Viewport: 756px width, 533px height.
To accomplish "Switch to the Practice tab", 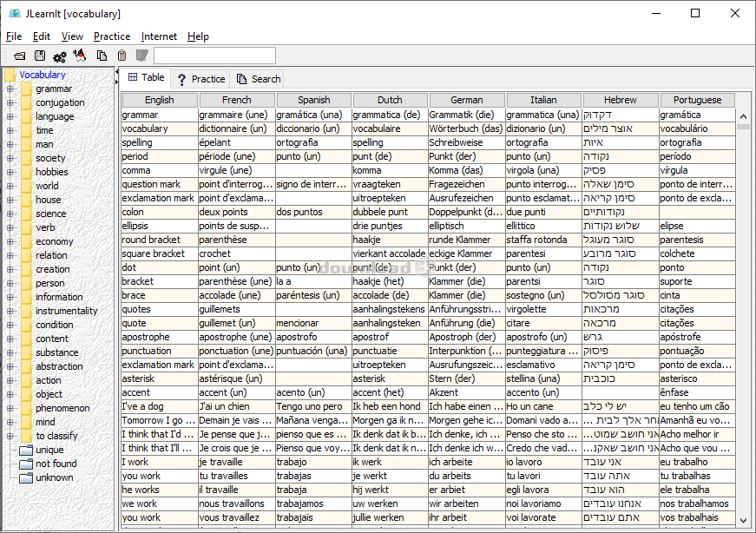I will tap(201, 79).
